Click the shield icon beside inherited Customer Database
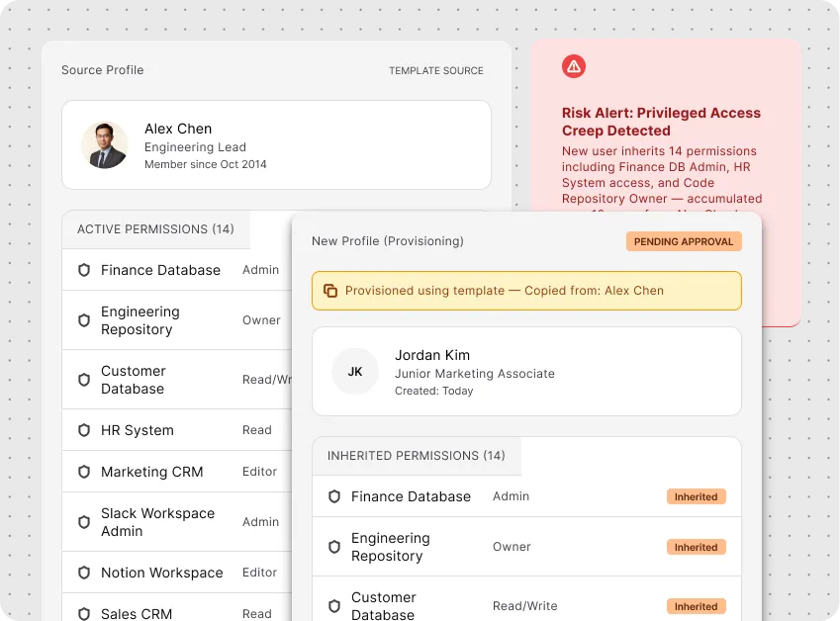The width and height of the screenshot is (840, 621). pos(334,606)
